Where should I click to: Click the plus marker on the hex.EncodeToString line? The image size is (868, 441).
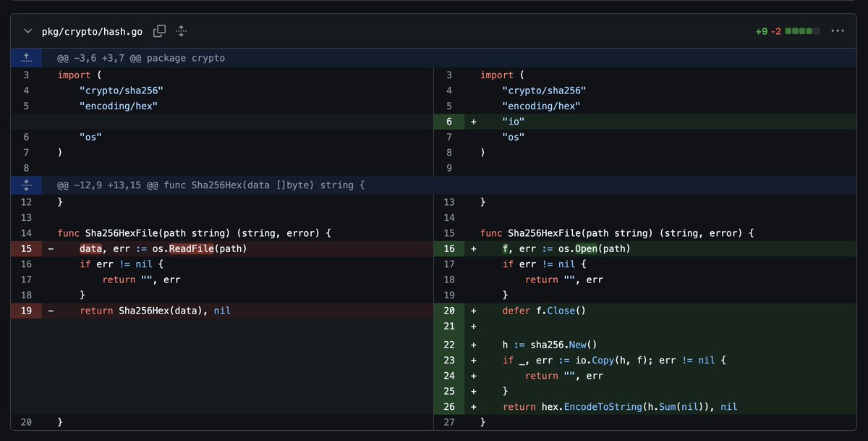pyautogui.click(x=474, y=407)
